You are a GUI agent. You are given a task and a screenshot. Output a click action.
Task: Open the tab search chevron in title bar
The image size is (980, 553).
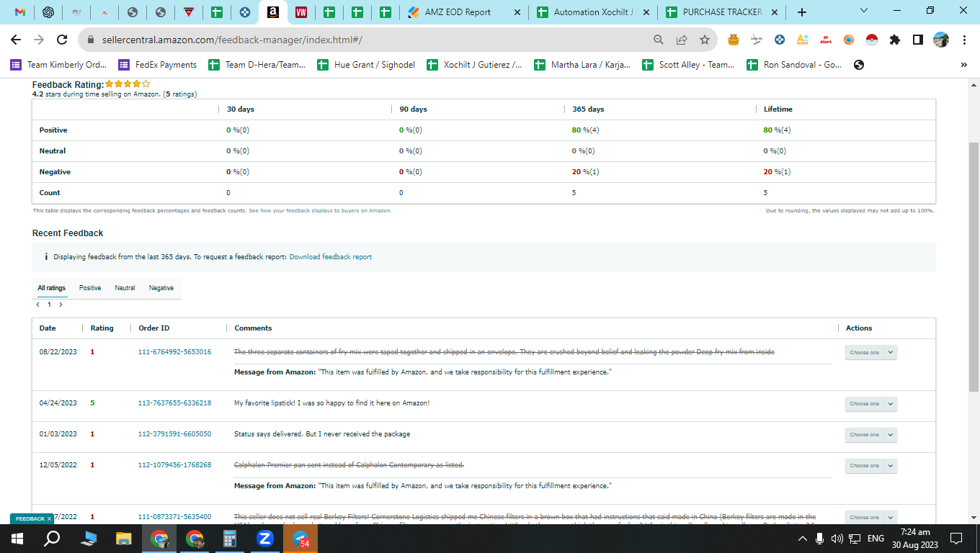pyautogui.click(x=865, y=10)
